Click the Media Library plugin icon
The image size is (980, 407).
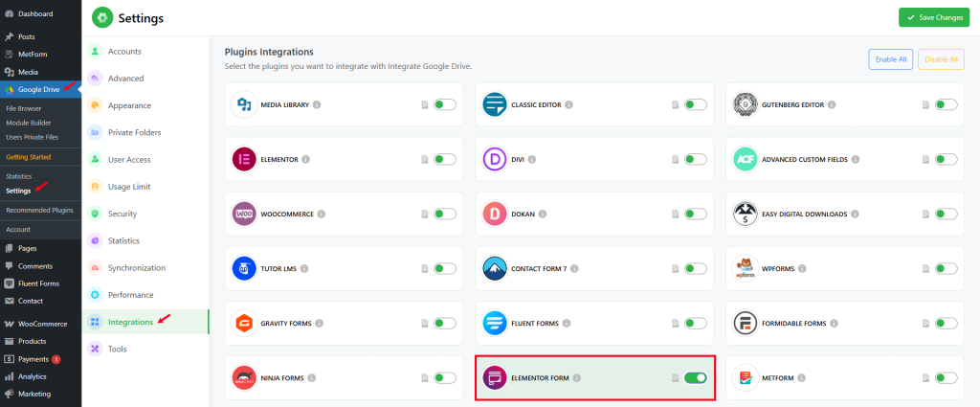[x=244, y=105]
